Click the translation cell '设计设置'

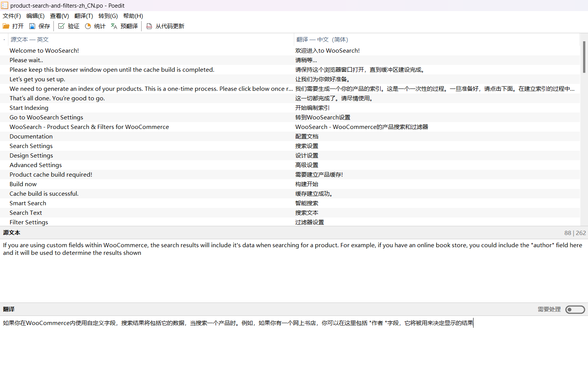307,155
